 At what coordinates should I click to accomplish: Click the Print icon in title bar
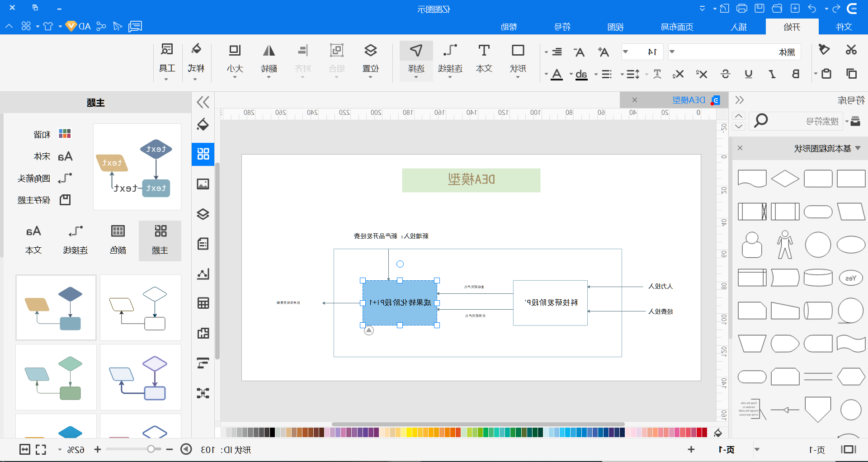click(742, 9)
